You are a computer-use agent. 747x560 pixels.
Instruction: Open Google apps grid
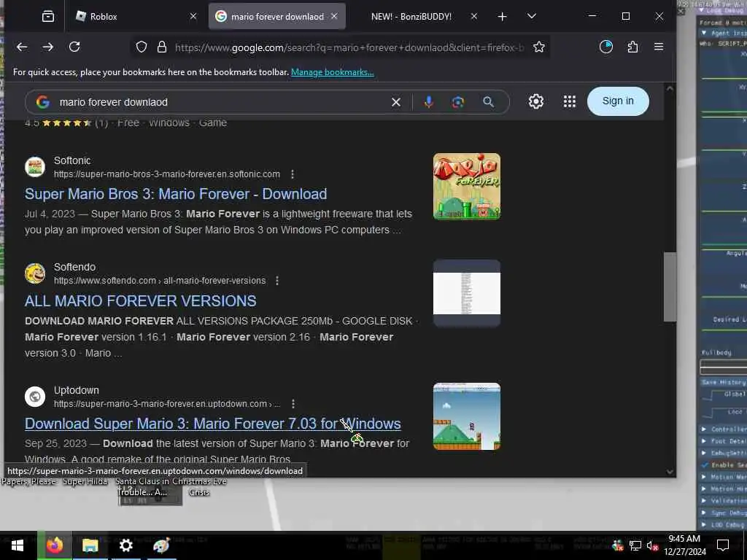click(570, 101)
